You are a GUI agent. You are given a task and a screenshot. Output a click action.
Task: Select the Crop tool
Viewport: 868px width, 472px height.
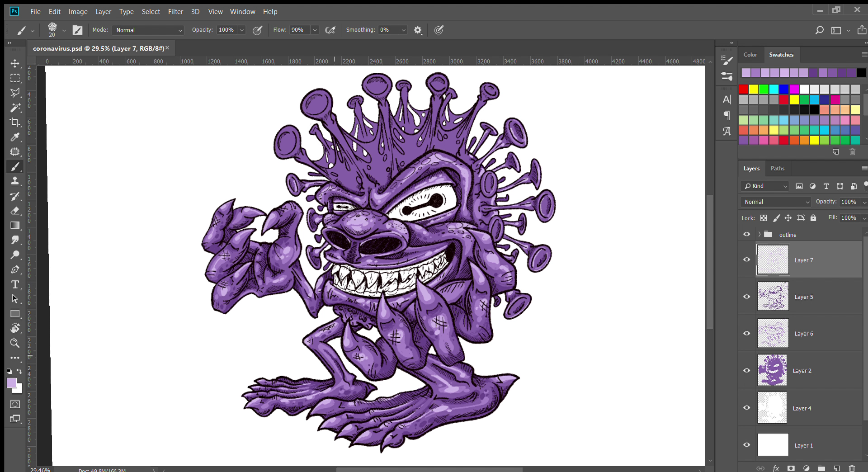15,122
